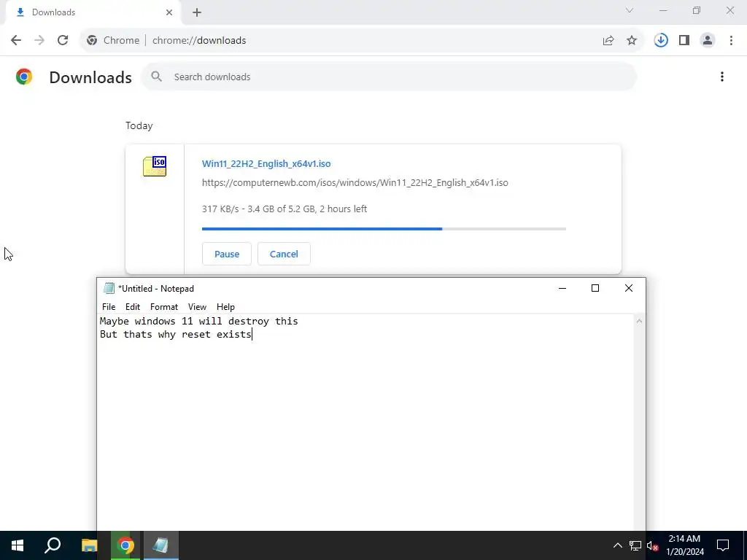
Task: Click the share page icon in address bar
Action: tap(608, 41)
